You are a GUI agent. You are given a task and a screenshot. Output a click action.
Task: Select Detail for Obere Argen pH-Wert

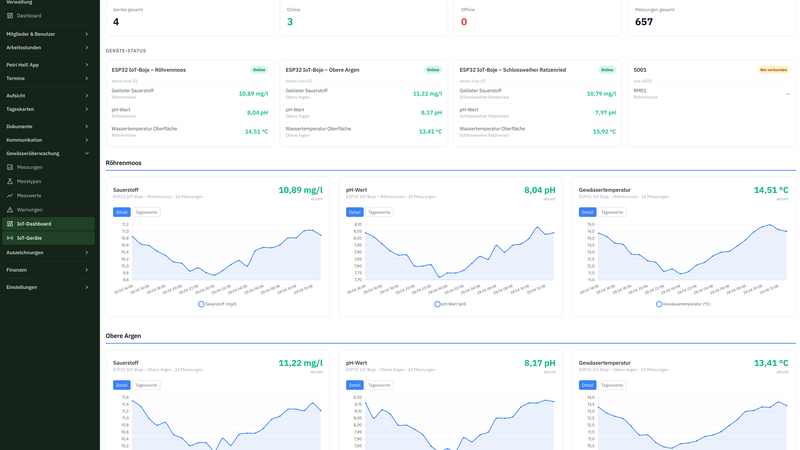[x=355, y=385]
